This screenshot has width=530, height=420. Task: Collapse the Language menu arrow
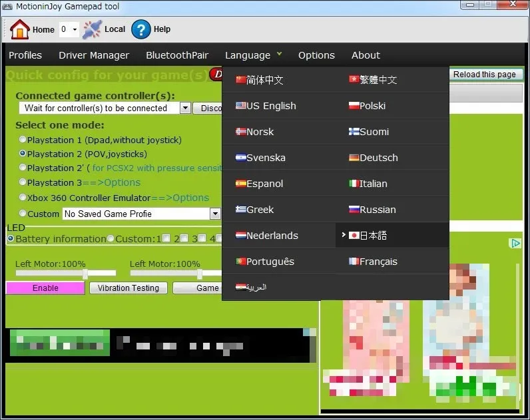(279, 54)
